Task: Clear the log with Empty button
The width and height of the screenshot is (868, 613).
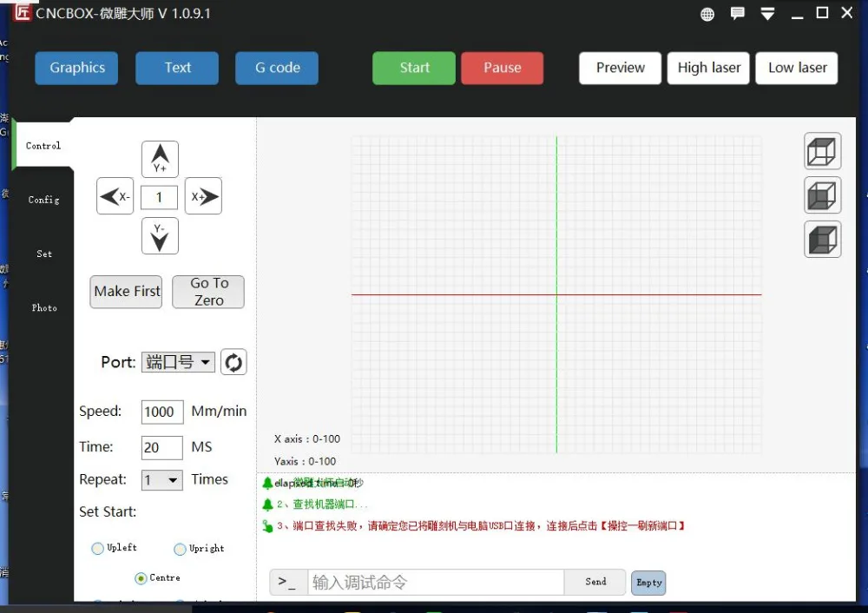Action: [648, 583]
